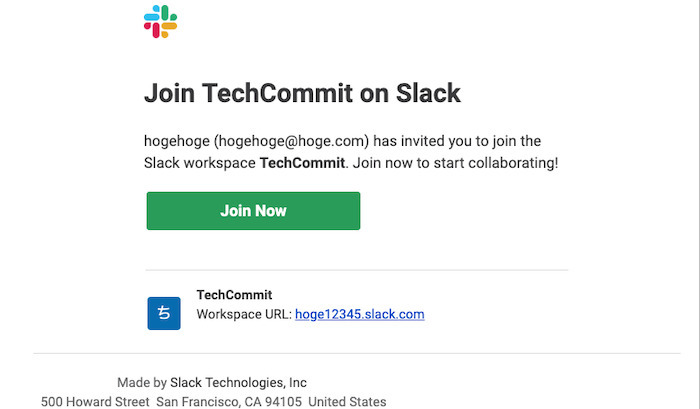
Task: Click the divider line below Join Now
Action: pos(357,270)
